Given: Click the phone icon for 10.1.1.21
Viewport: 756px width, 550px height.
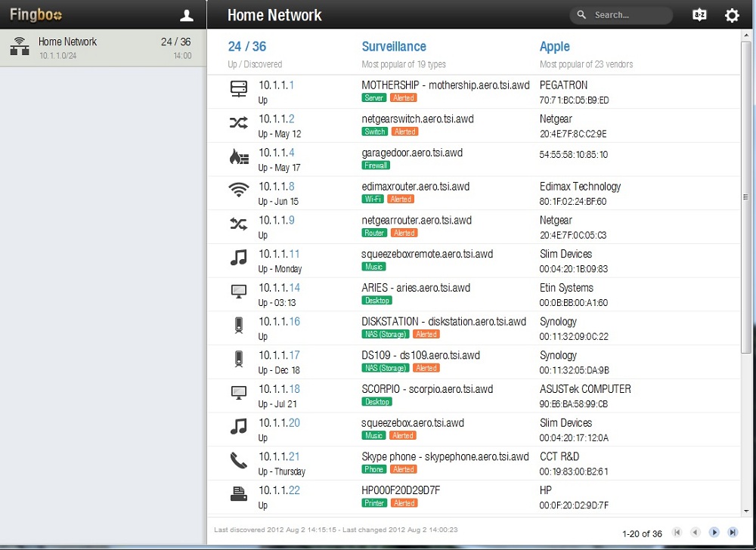Looking at the screenshot, I should pyautogui.click(x=239, y=460).
